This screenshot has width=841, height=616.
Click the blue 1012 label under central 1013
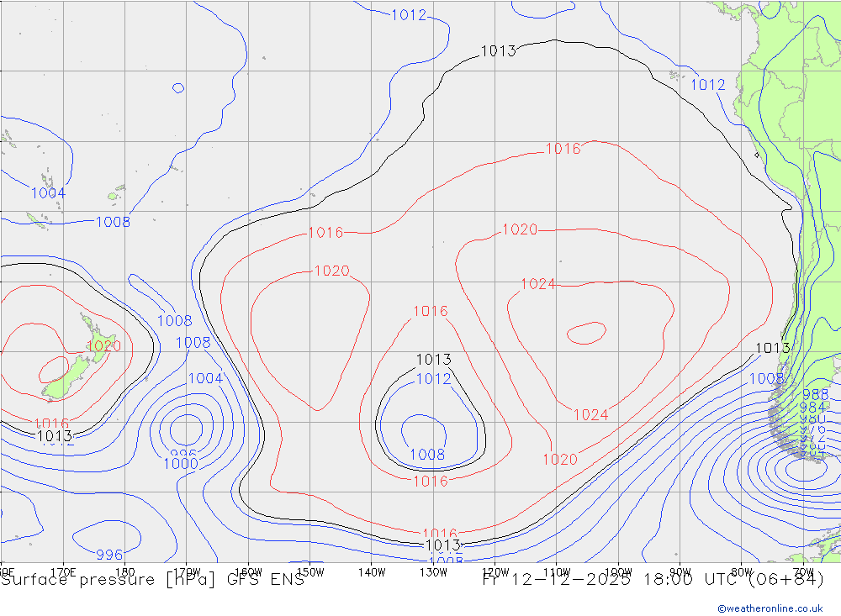pyautogui.click(x=434, y=379)
